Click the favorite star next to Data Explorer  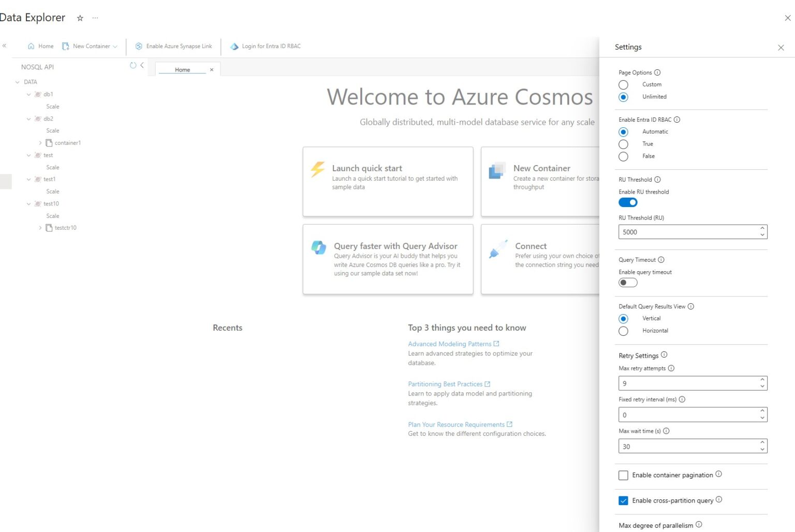pos(80,18)
